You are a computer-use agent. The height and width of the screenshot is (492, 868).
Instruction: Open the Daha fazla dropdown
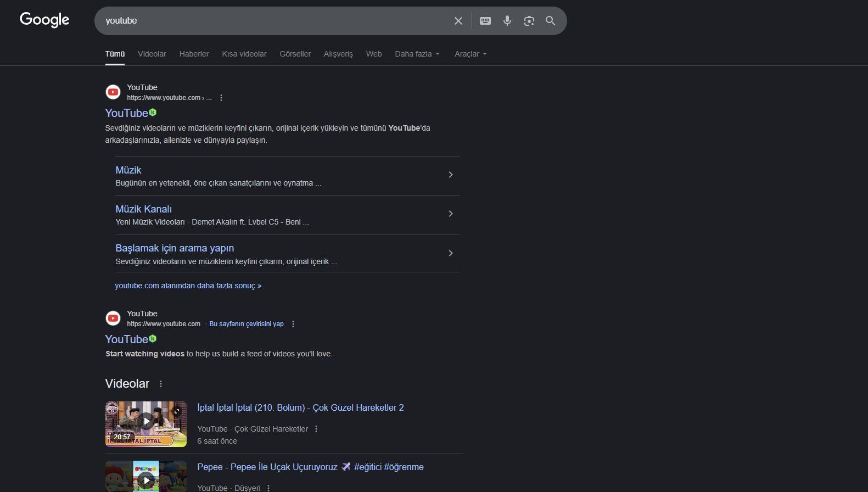coord(417,54)
